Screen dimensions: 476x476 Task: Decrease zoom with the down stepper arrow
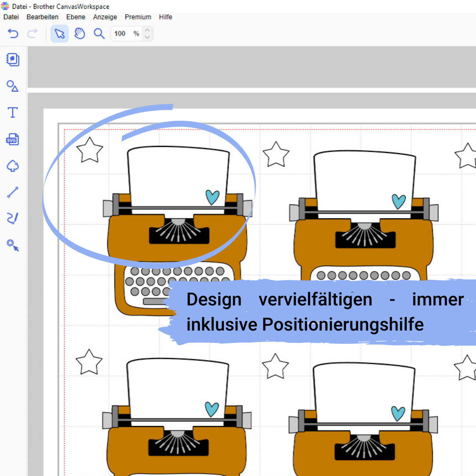click(x=147, y=37)
